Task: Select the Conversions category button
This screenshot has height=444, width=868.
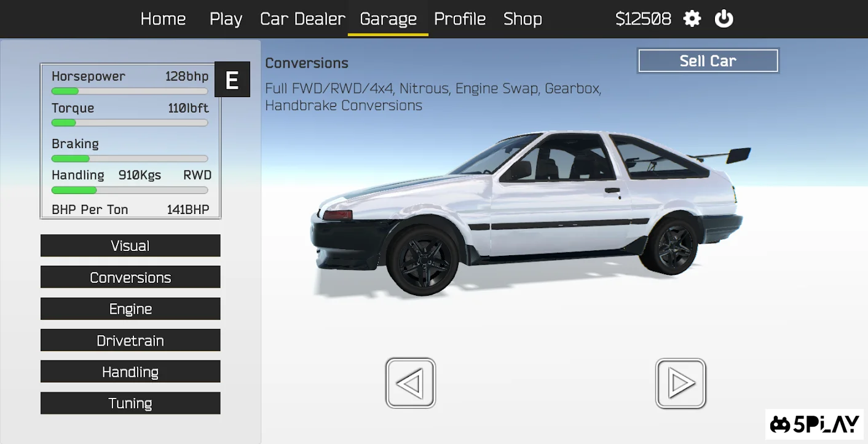Action: click(x=130, y=277)
